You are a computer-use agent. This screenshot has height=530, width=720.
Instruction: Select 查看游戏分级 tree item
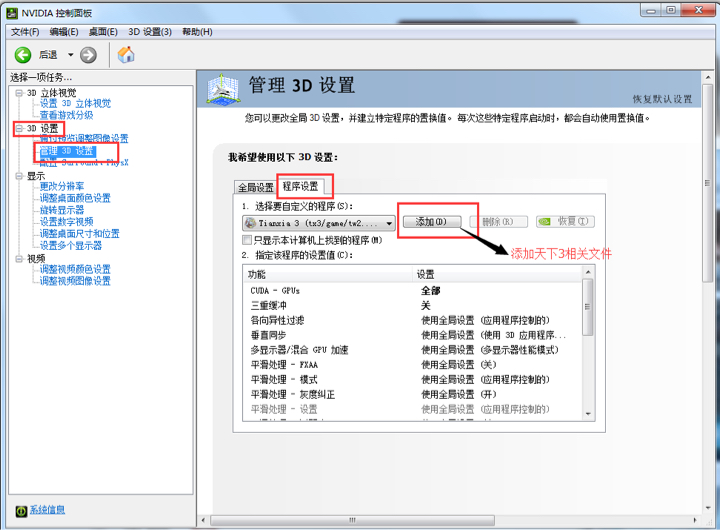point(66,115)
